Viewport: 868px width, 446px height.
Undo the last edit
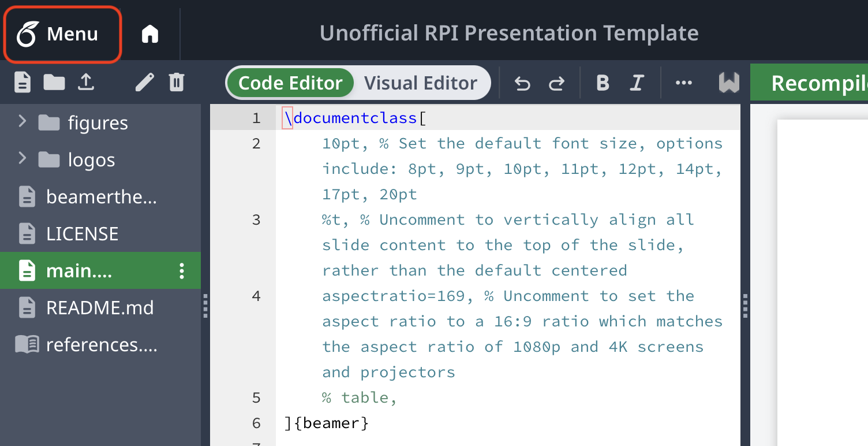[x=522, y=84]
